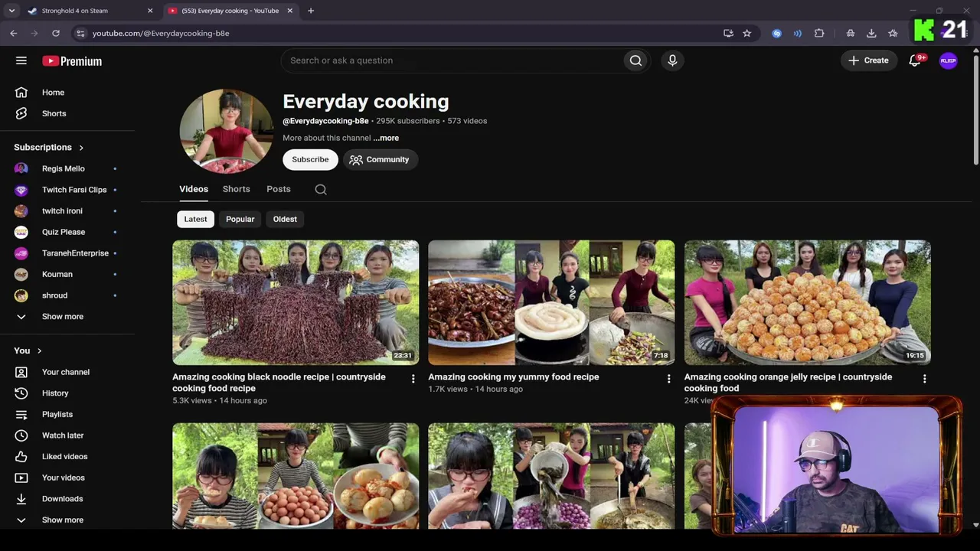Viewport: 980px width, 551px height.
Task: Open the Everyday cooking channel profile picture
Action: pos(226,131)
